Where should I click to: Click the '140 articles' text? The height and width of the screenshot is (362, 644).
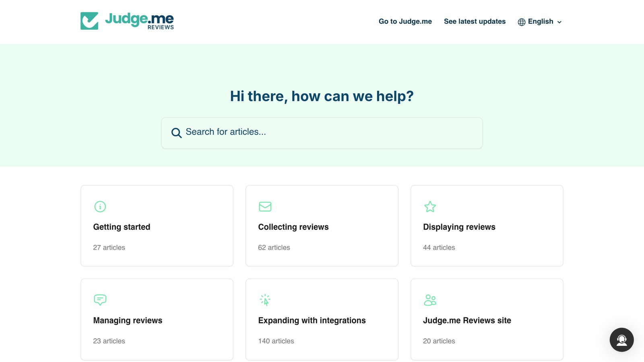276,341
